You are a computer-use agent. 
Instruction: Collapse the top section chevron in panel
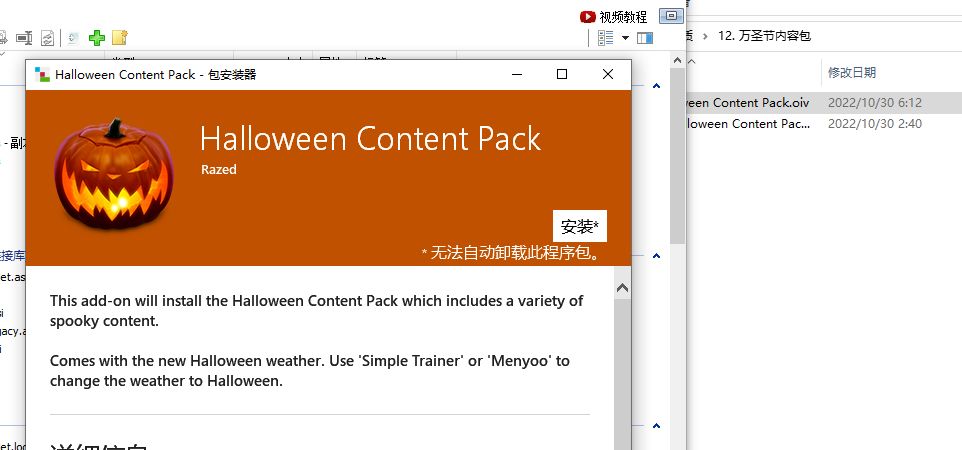[656, 86]
